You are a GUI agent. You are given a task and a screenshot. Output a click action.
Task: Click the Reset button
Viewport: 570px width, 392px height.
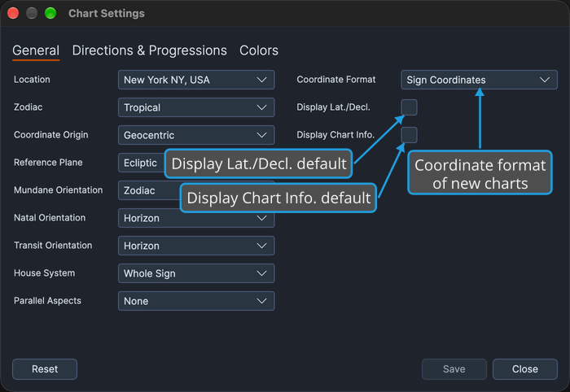point(45,369)
